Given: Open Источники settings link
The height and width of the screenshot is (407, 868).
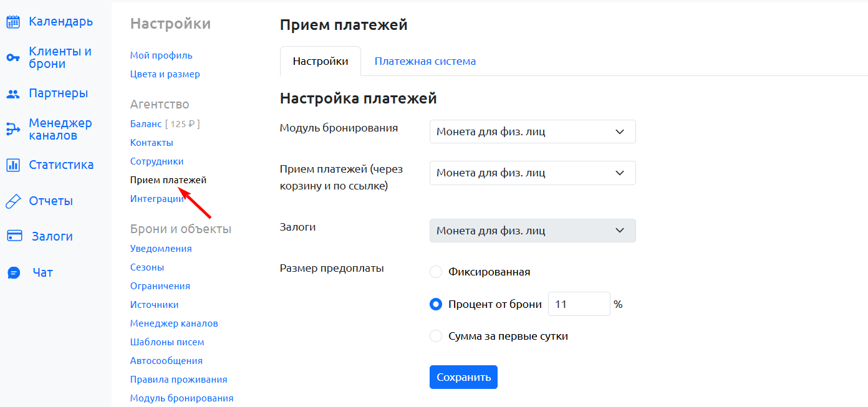Looking at the screenshot, I should pos(154,305).
